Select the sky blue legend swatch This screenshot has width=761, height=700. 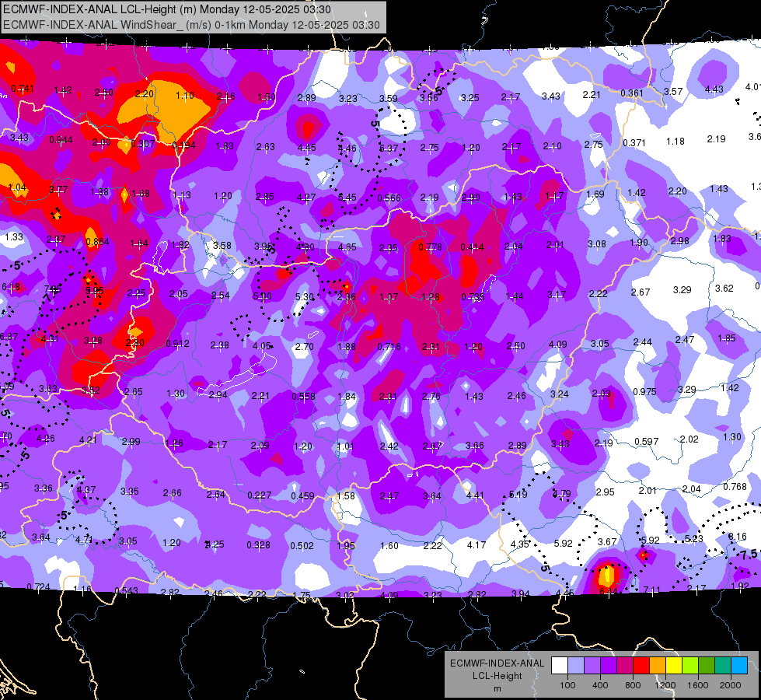pyautogui.click(x=739, y=665)
